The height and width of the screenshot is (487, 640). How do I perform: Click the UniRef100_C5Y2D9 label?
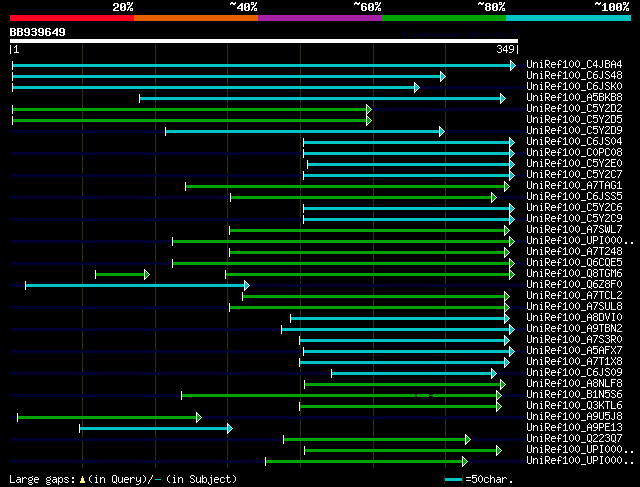point(574,131)
